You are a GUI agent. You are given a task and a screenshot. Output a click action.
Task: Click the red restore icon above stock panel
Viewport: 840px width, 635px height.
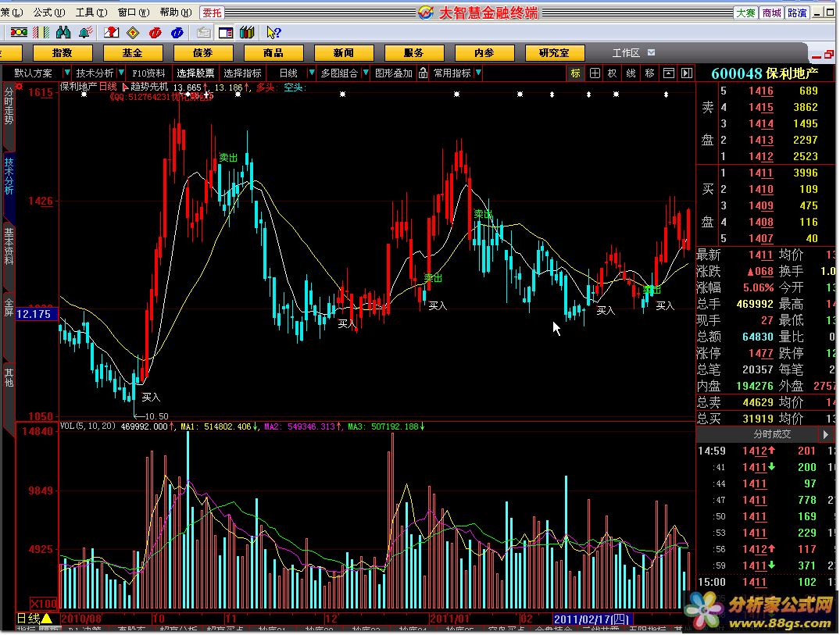pyautogui.click(x=829, y=55)
